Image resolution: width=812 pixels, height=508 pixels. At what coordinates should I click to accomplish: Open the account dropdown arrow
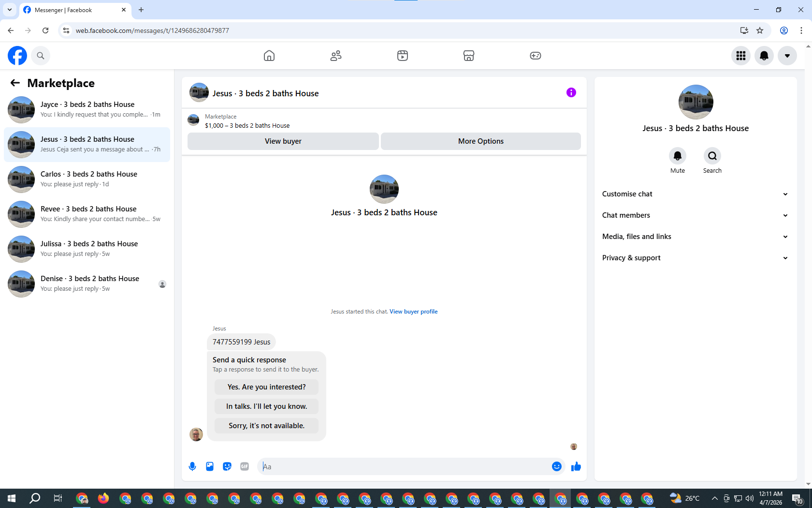[x=787, y=56]
